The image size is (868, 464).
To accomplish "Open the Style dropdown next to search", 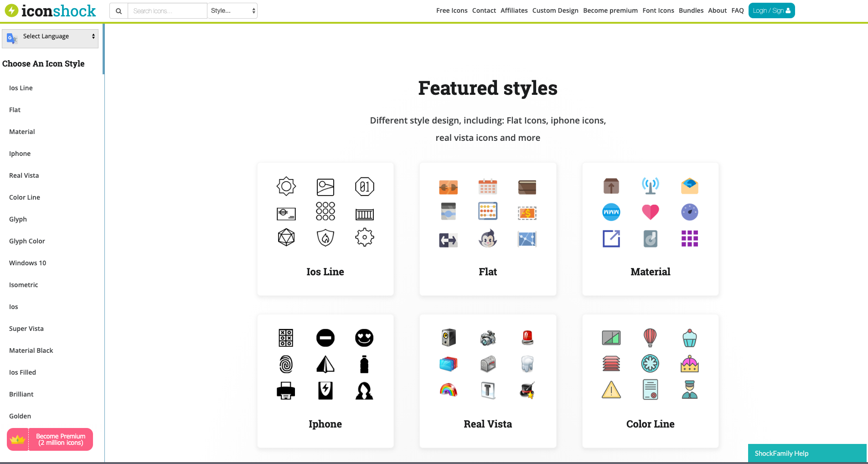I will (232, 10).
